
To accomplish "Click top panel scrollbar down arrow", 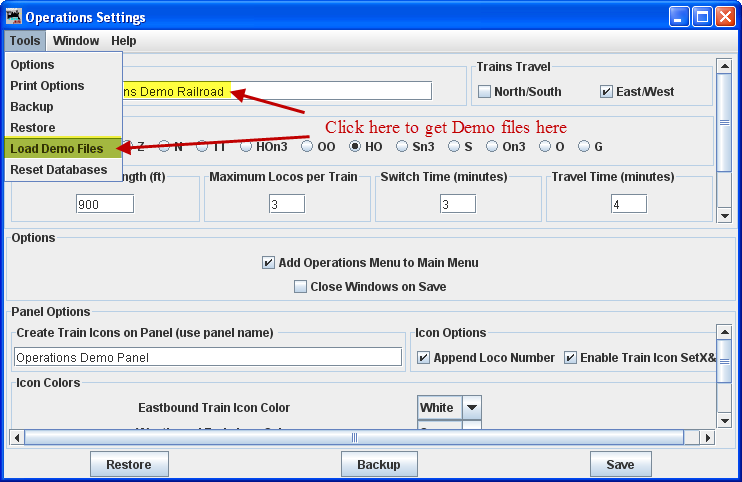I will (x=723, y=215).
